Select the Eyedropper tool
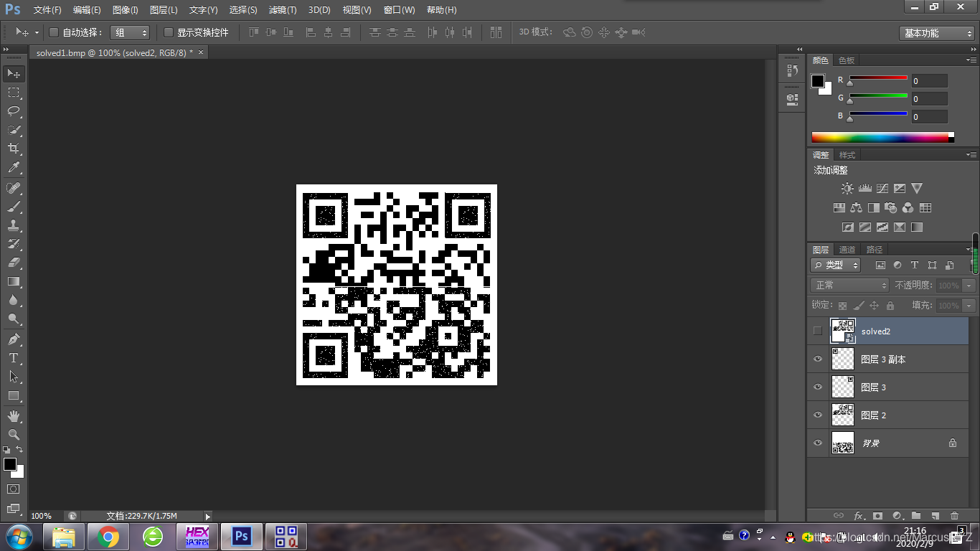Viewport: 980px width, 551px height. pos(14,168)
